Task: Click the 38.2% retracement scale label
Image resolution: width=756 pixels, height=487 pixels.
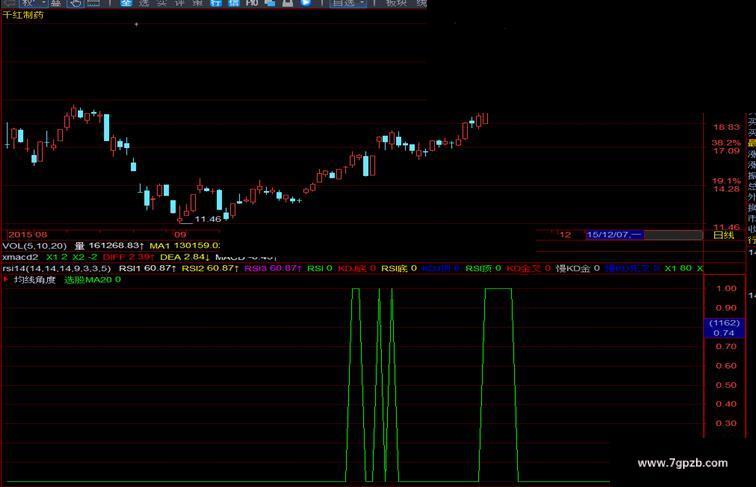Action: pos(726,143)
